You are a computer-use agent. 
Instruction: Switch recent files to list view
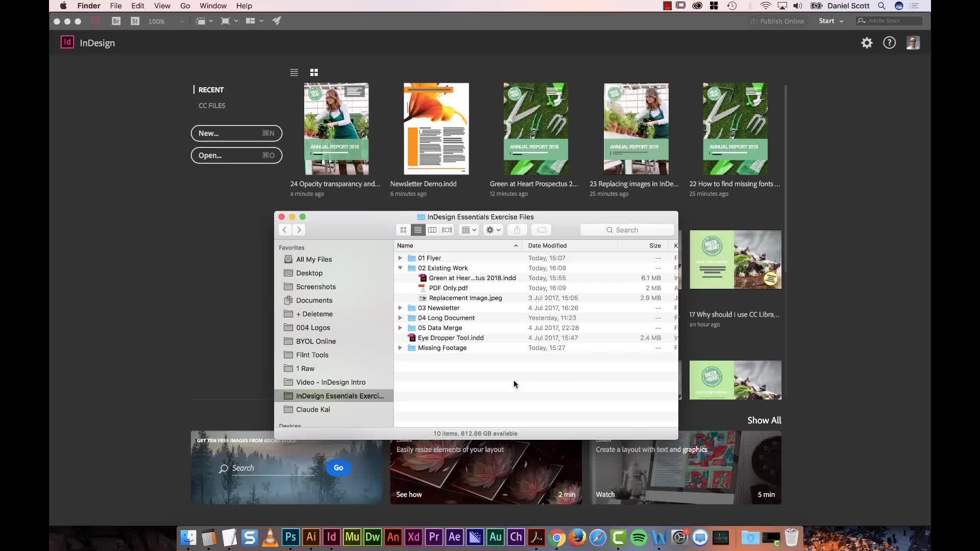tap(294, 72)
